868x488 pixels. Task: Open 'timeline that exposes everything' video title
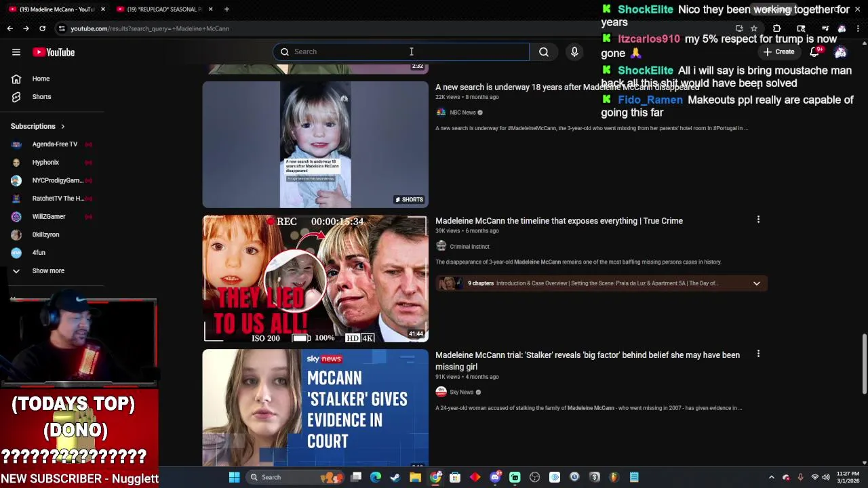(559, 221)
